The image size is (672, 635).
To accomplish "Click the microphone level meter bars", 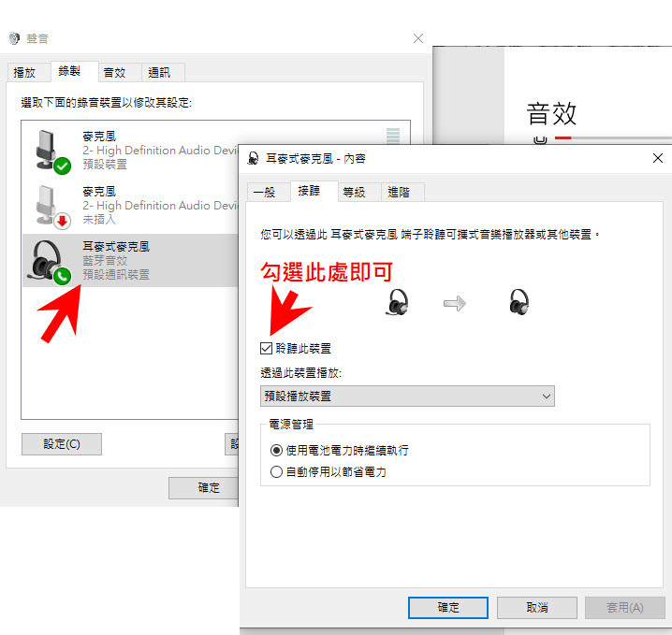I will [393, 136].
